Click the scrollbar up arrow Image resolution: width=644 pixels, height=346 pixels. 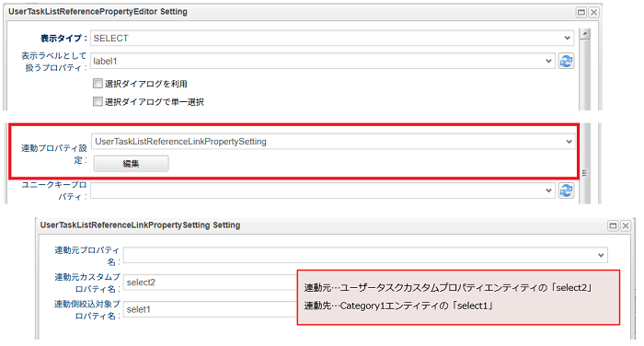pos(585,34)
